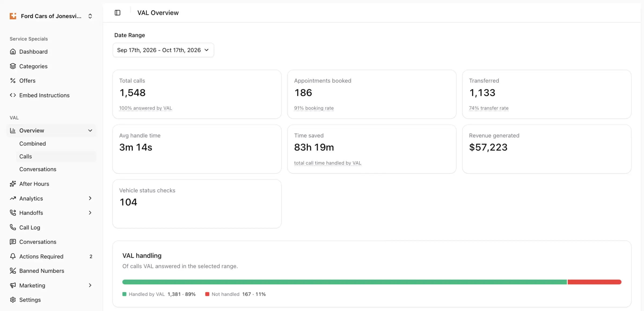The image size is (644, 311).
Task: Click the After Hours sparkle icon
Action: (x=13, y=184)
